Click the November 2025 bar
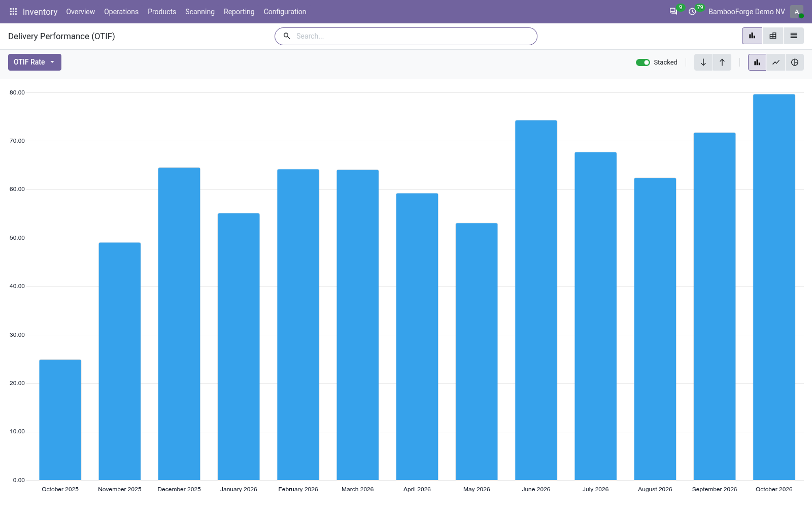Viewport: 812px width, 508px height. pos(120,361)
